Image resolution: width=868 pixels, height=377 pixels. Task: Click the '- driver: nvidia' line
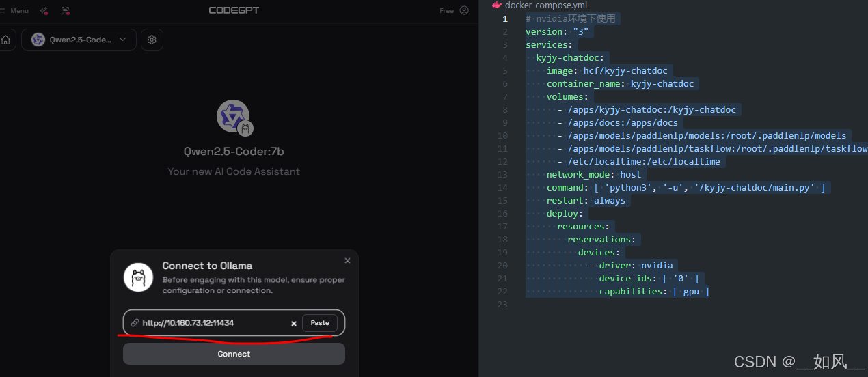(x=631, y=265)
